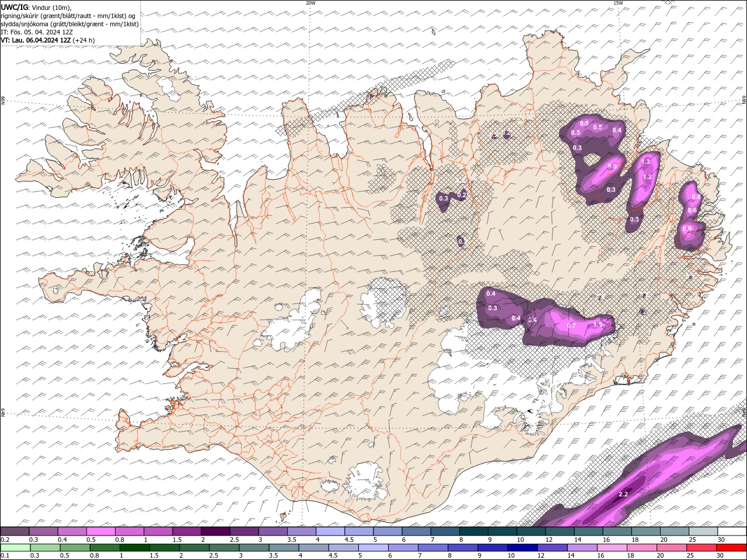
Task: Click the '0.7' value in the southern snow patch
Action: (571, 325)
